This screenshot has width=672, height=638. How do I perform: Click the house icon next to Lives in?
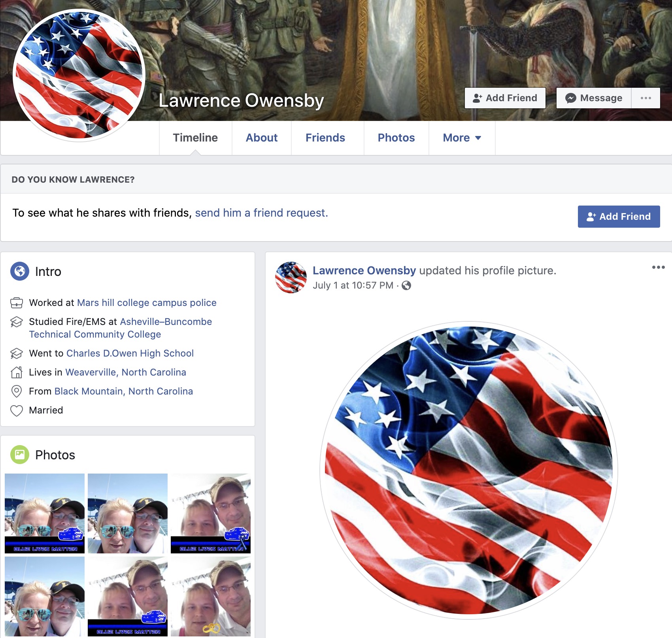17,372
